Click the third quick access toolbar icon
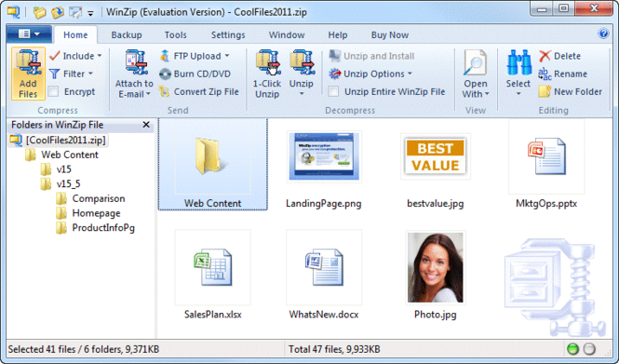 point(75,12)
